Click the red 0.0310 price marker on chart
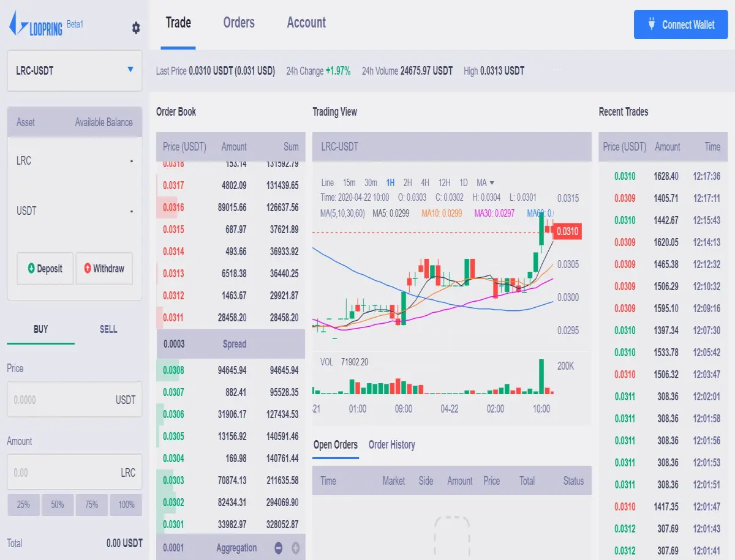The height and width of the screenshot is (560, 735). coord(568,231)
